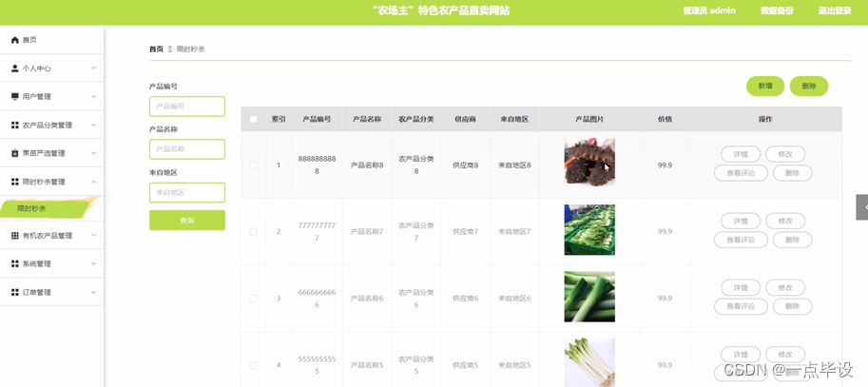Focus the 来自地区 input field

click(x=187, y=193)
